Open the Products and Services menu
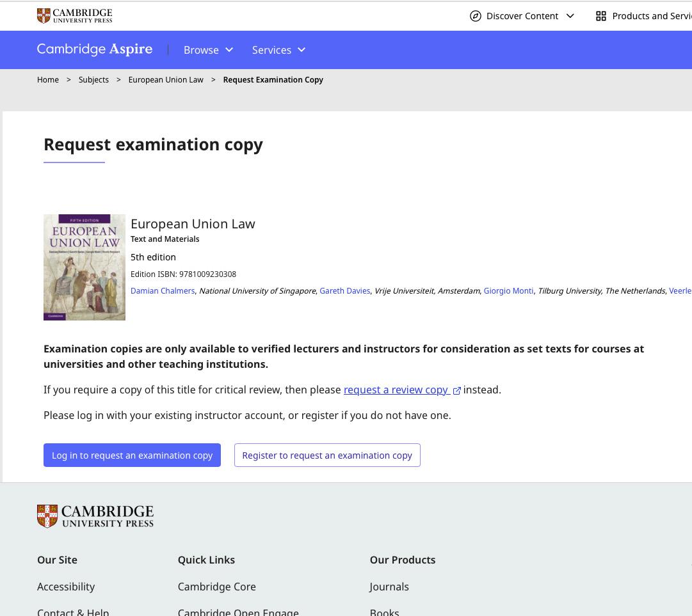The width and height of the screenshot is (692, 616). pos(643,17)
